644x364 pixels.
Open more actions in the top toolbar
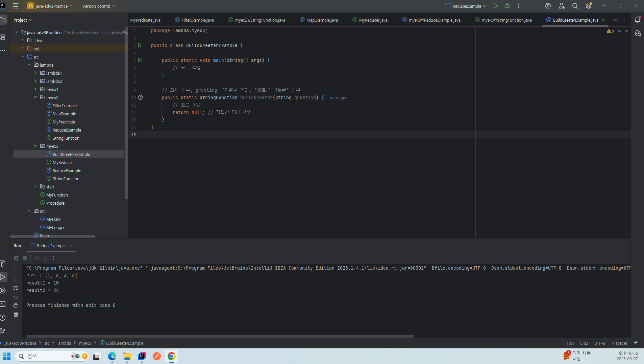point(519,6)
